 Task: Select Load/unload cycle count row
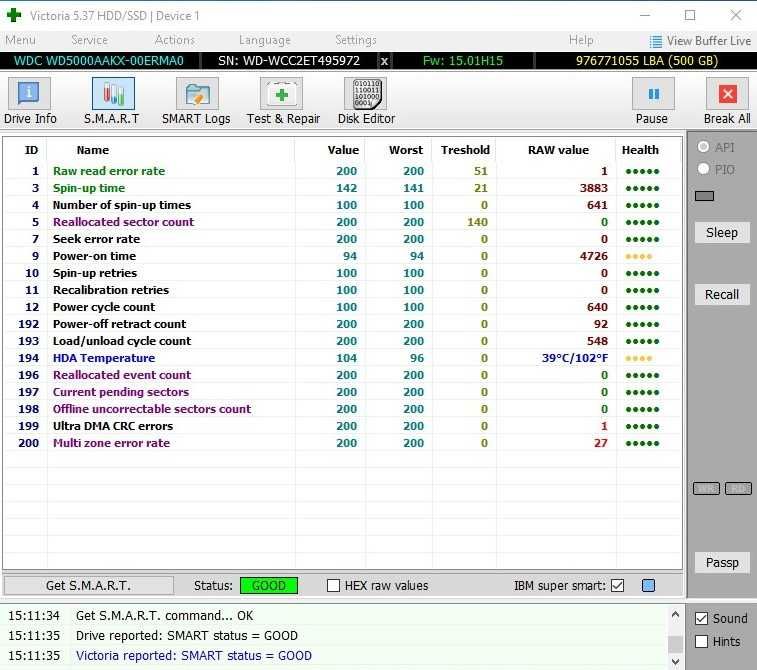(x=342, y=341)
